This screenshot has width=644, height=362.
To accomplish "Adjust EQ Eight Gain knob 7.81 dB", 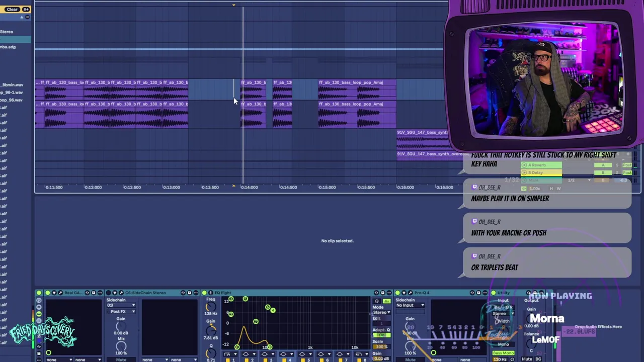I will (x=211, y=330).
